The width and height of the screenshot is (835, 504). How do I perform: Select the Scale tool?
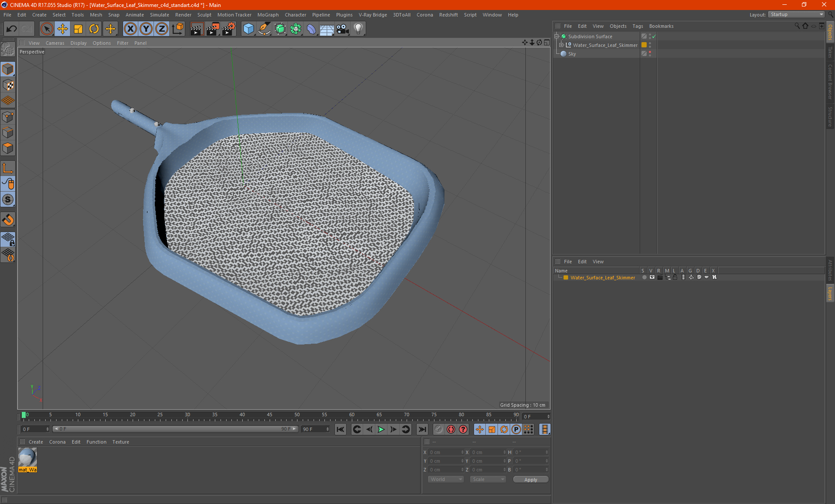pyautogui.click(x=78, y=29)
